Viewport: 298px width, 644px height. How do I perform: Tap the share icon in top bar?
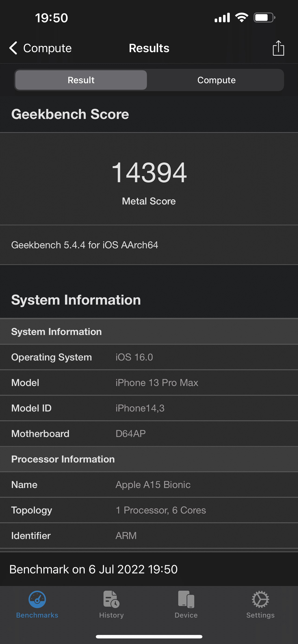(278, 48)
